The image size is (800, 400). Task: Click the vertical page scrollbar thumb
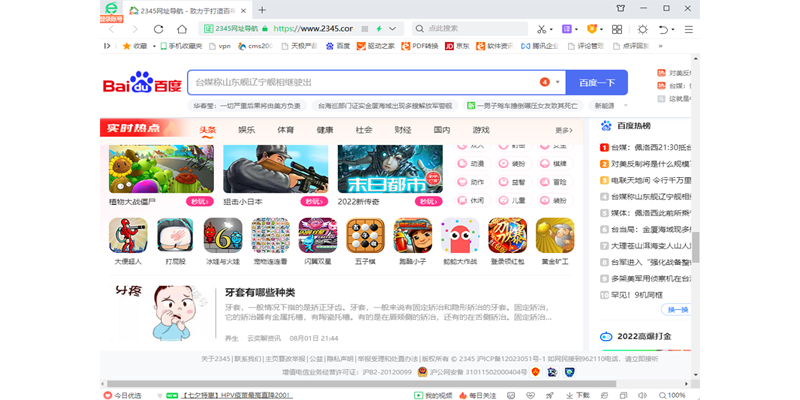pyautogui.click(x=695, y=247)
